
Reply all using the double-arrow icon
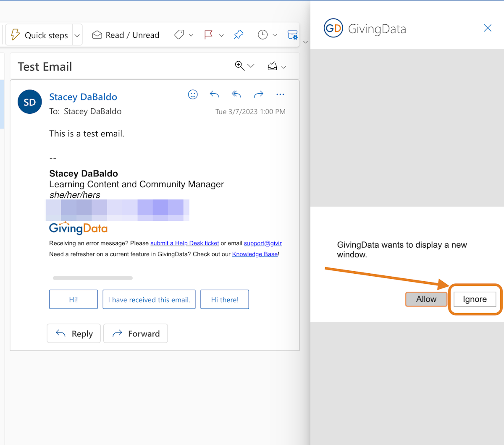pyautogui.click(x=236, y=94)
